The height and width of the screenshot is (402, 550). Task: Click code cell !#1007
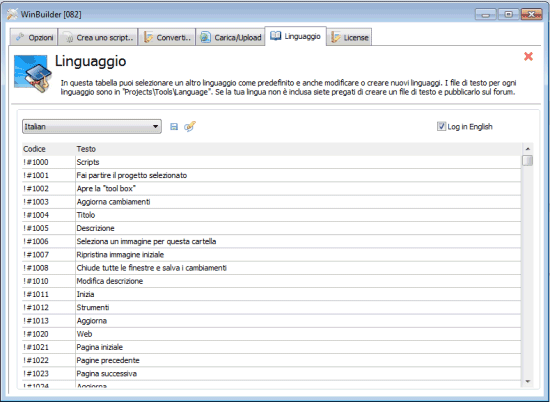coord(49,255)
